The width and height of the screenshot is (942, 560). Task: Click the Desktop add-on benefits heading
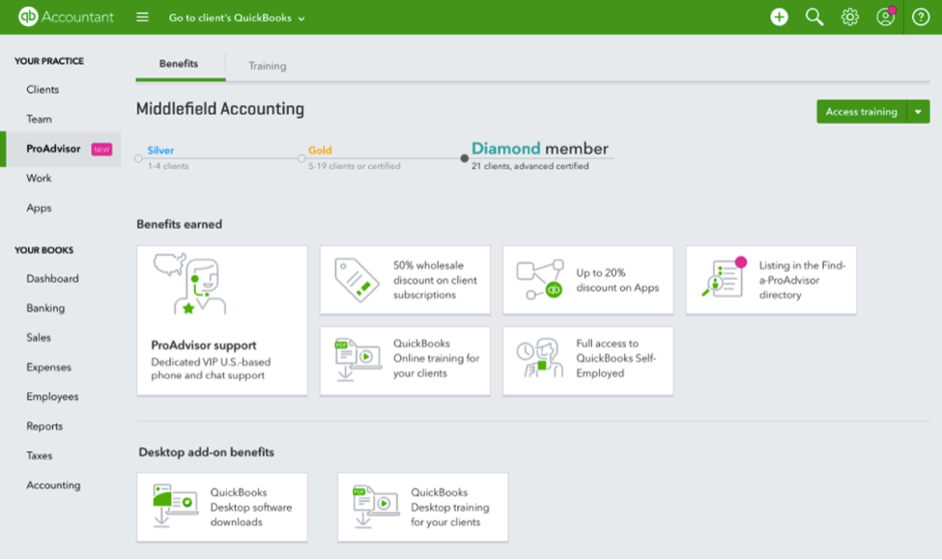coord(206,453)
